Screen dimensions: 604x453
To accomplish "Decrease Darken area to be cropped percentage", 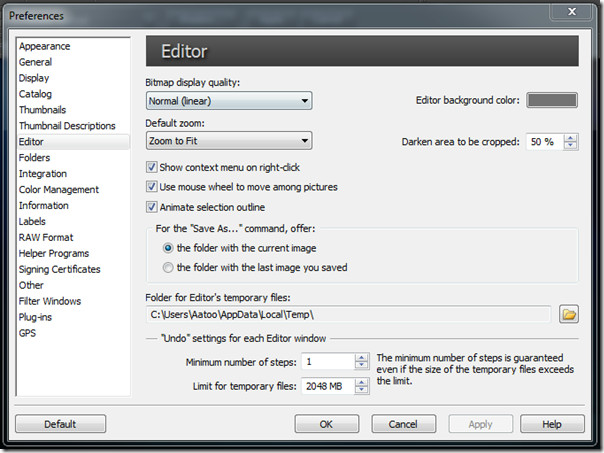I will (x=570, y=146).
